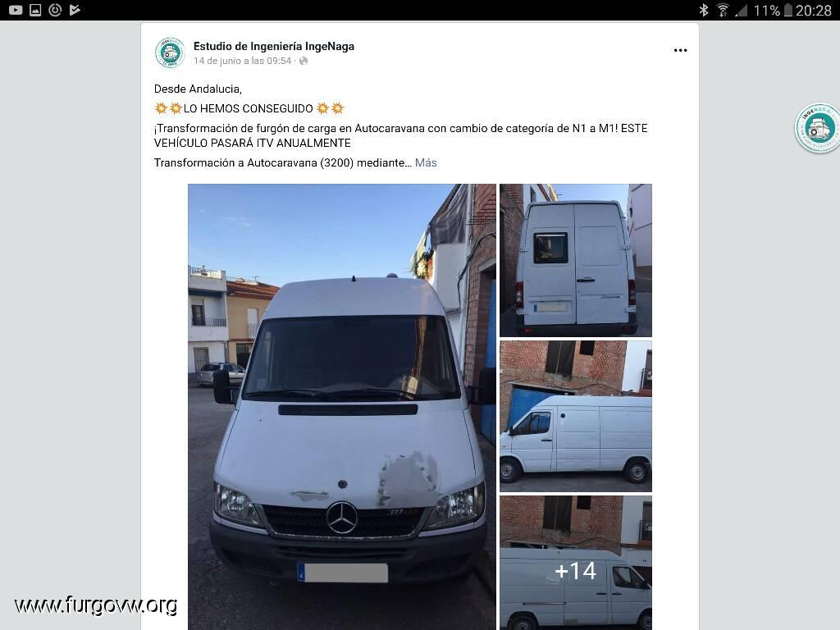Tap the checkmark play notification icon
This screenshot has width=840, height=630.
pyautogui.click(x=75, y=10)
